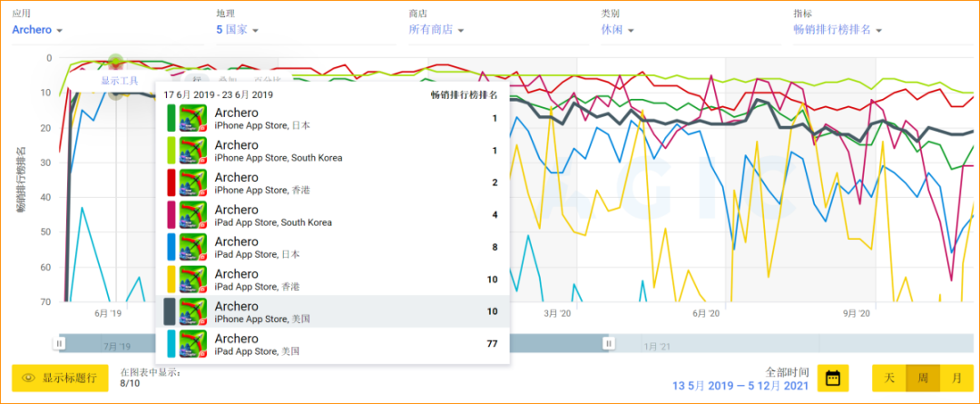Select text 'iPad App Store, 美国'
The width and height of the screenshot is (980, 404).
pos(257,350)
